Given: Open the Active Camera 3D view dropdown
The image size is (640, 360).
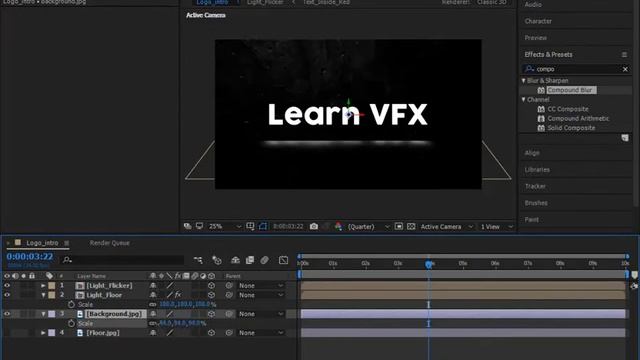Looking at the screenshot, I should tap(447, 226).
